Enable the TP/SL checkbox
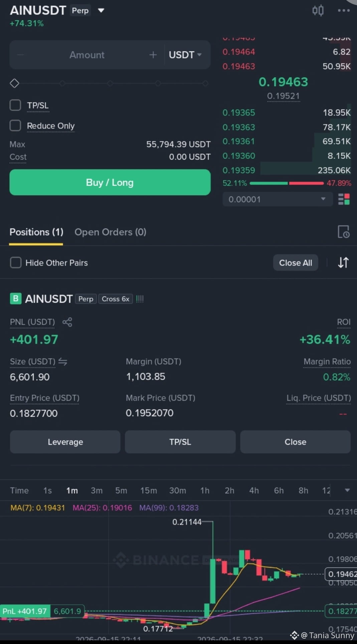This screenshot has width=357, height=644. [x=15, y=105]
